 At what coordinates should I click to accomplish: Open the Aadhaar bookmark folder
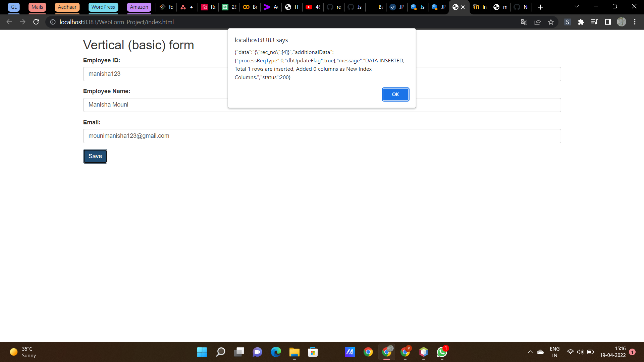[67, 7]
